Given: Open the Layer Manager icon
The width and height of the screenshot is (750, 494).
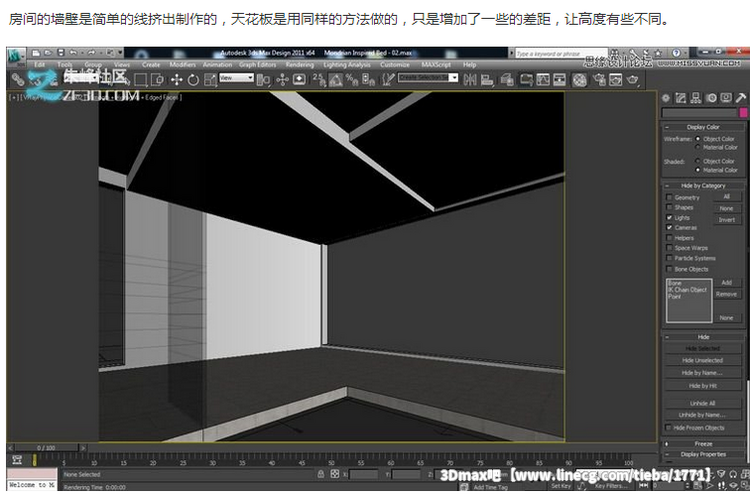Looking at the screenshot, I should (x=507, y=80).
